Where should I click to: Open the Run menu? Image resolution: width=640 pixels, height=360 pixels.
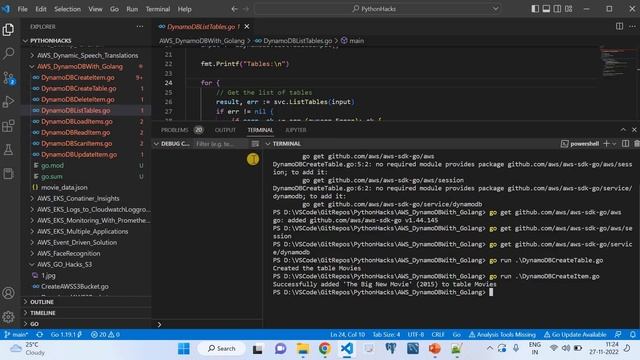[x=132, y=9]
